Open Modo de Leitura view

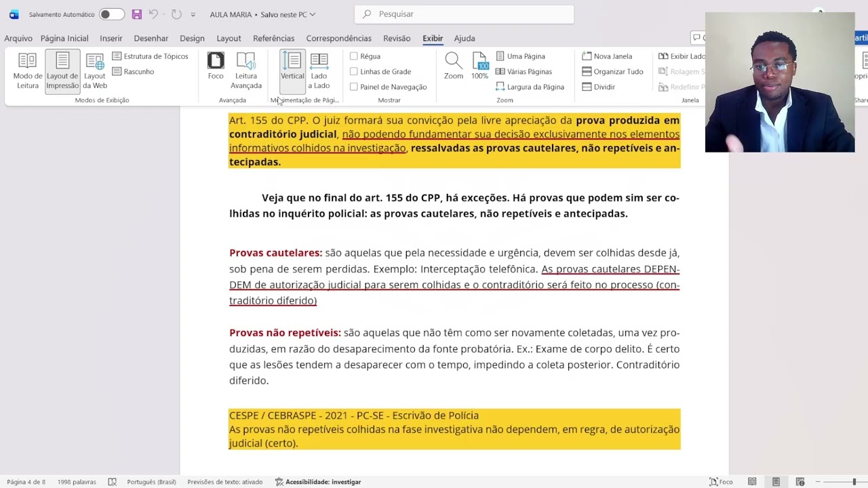[x=28, y=71]
